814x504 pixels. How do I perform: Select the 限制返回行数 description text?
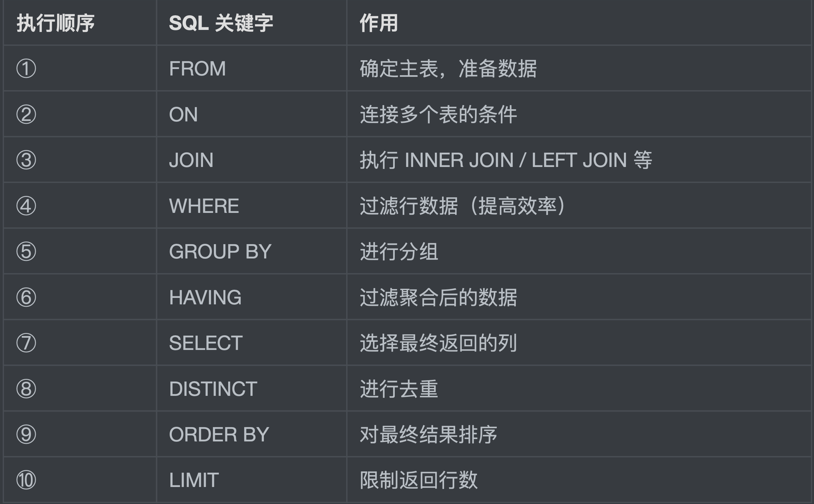pyautogui.click(x=419, y=480)
